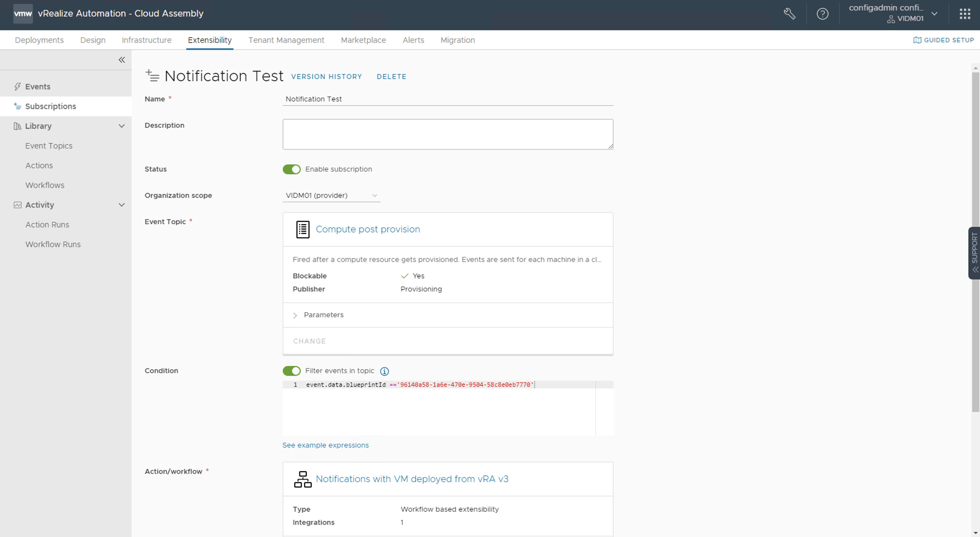Open the Marketplace tab
The width and height of the screenshot is (980, 537).
tap(363, 40)
